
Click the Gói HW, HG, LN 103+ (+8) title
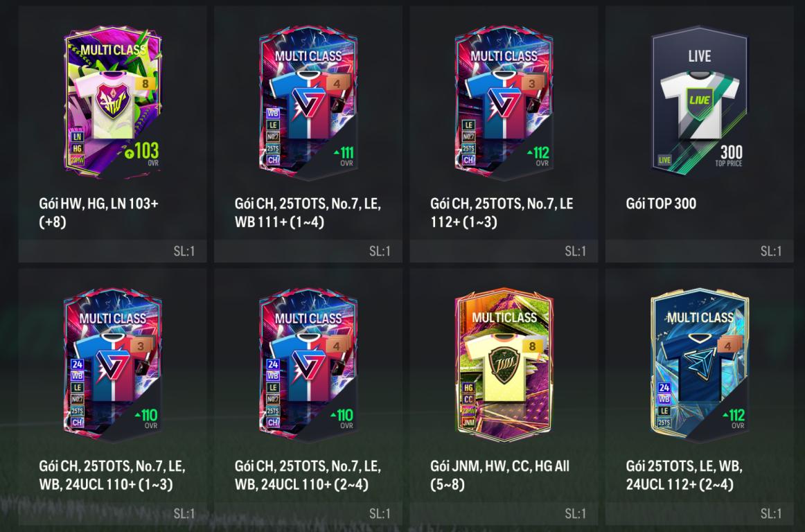point(98,213)
